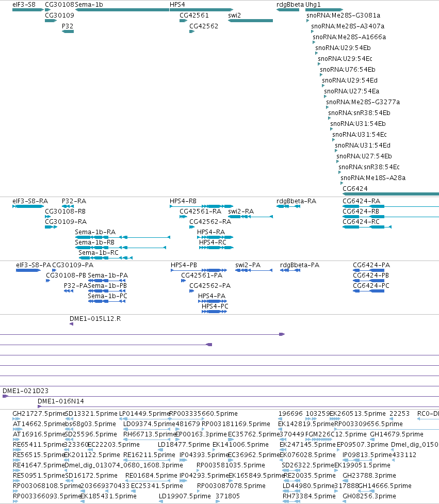This screenshot has height=504, width=439.
Task: Click snoRNA:U27:54Eb label
Action: coord(364,156)
